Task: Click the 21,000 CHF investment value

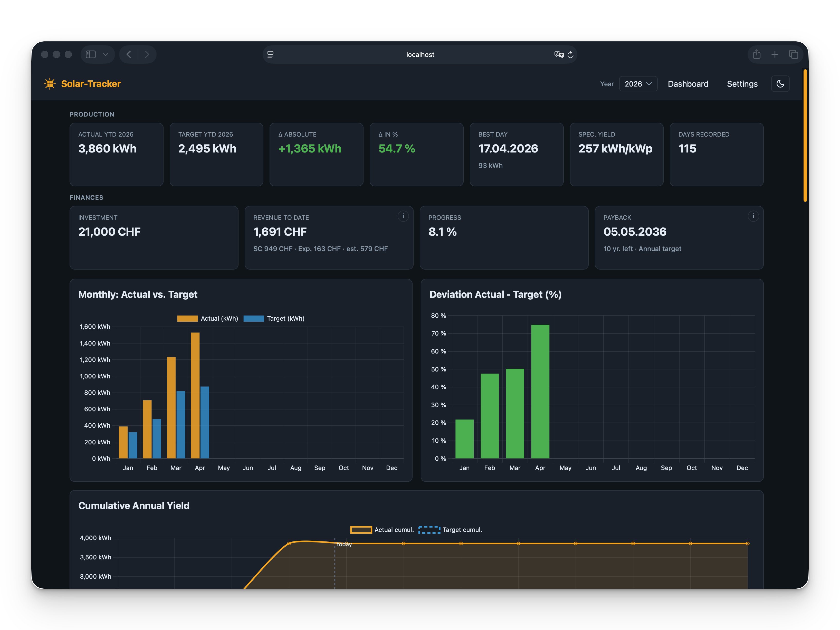Action: point(109,232)
